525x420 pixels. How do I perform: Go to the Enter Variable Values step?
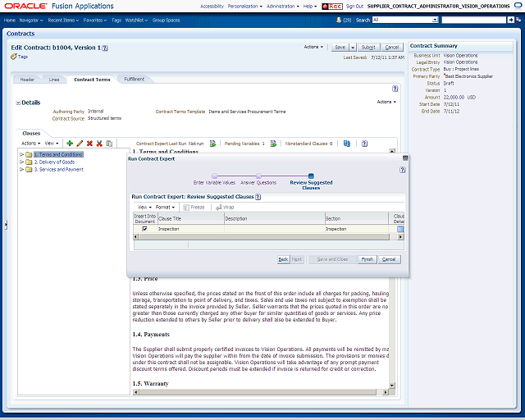click(x=214, y=183)
